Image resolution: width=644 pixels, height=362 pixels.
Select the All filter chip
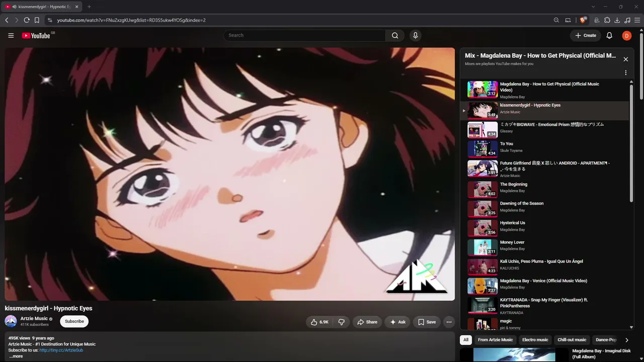pos(466,340)
